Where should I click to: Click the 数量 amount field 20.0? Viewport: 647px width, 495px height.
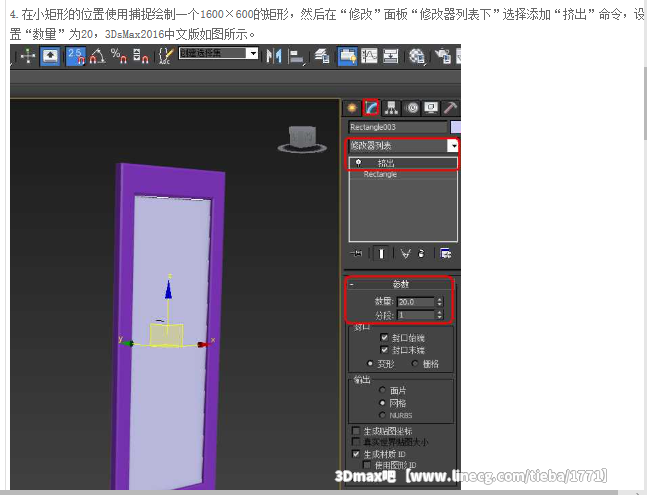coord(416,302)
